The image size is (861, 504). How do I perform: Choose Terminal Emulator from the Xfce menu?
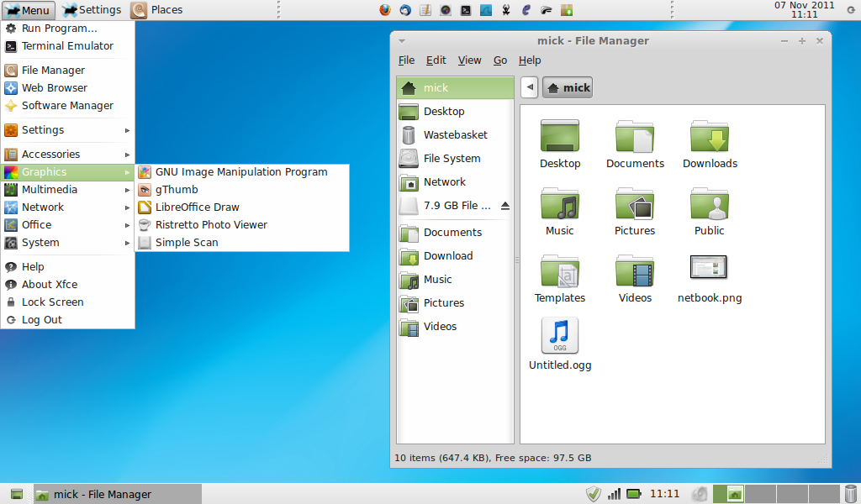tap(67, 46)
